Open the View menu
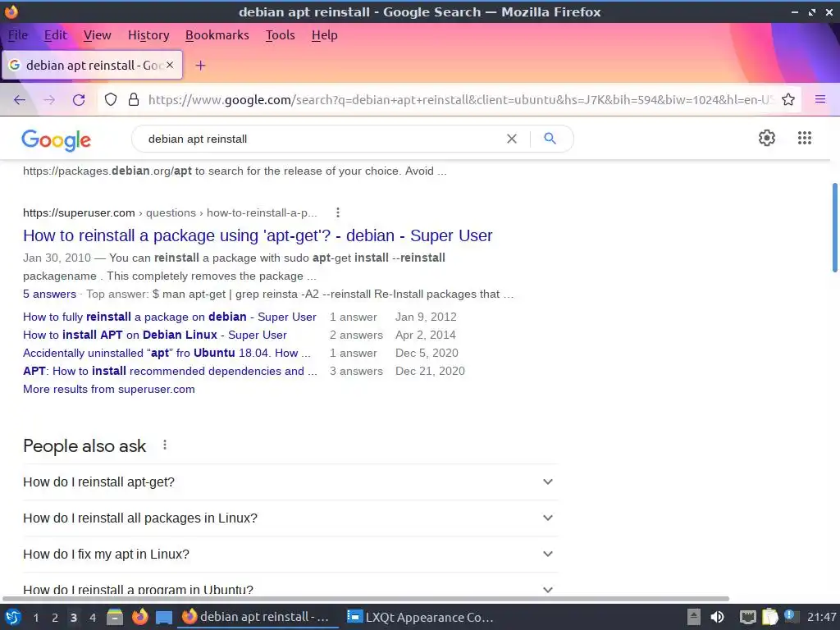Image resolution: width=840 pixels, height=630 pixels. [x=97, y=35]
